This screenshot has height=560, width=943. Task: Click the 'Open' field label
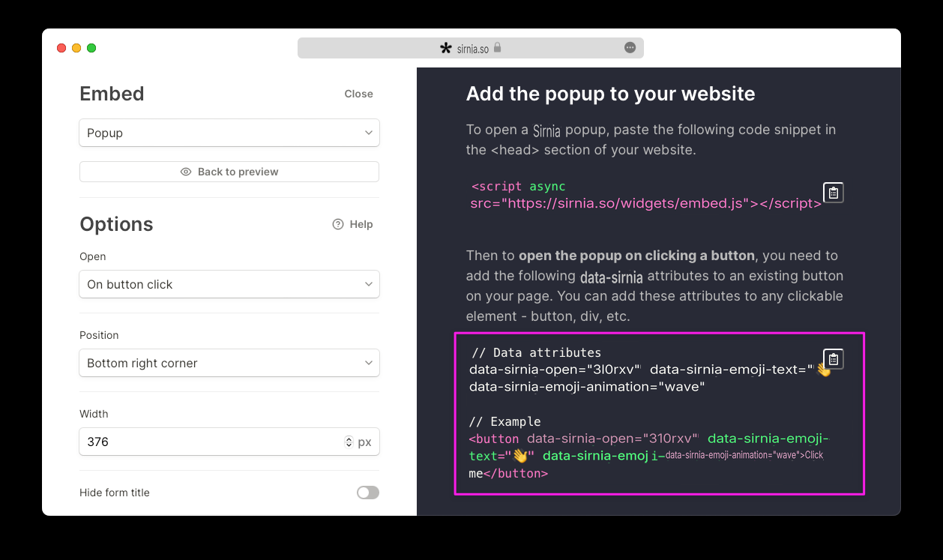tap(93, 256)
